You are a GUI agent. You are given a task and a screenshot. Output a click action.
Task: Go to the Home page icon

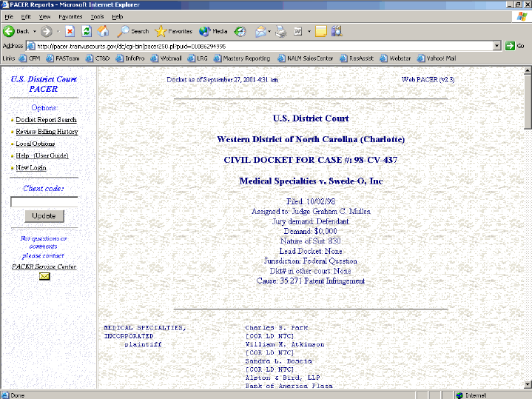point(103,32)
